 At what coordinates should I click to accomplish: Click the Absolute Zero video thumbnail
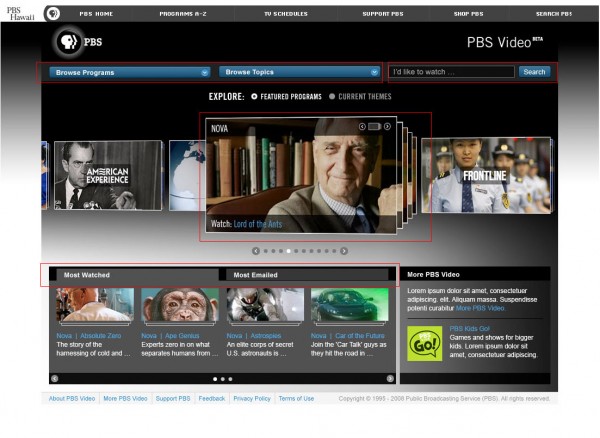(x=95, y=305)
